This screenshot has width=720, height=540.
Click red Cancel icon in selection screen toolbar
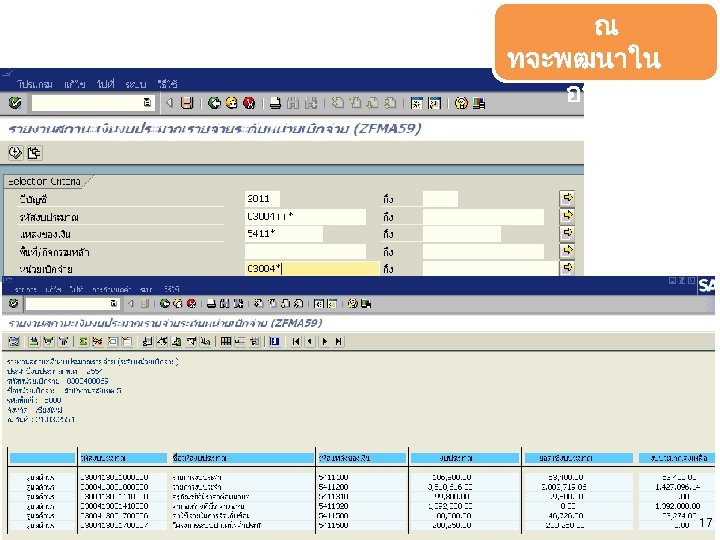(249, 103)
